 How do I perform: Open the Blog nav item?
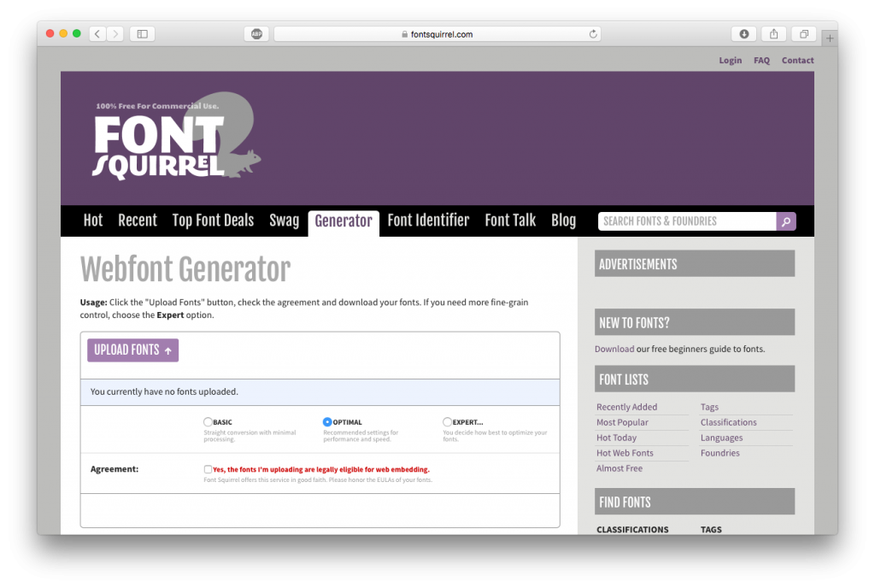pyautogui.click(x=564, y=220)
